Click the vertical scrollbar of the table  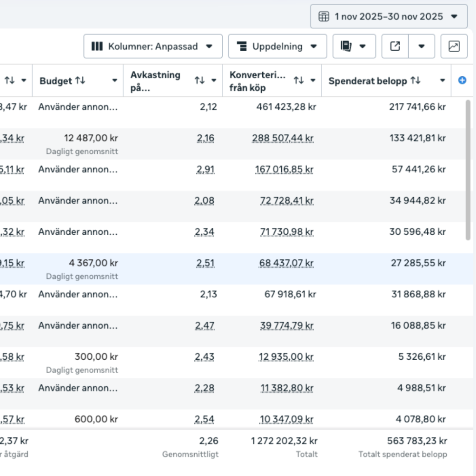click(468, 170)
